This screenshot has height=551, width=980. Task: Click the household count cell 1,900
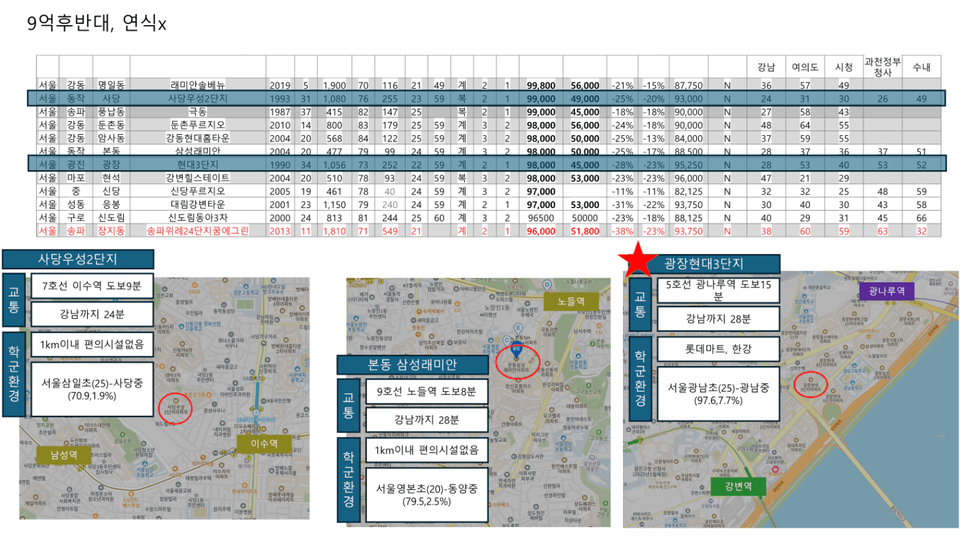tap(334, 85)
